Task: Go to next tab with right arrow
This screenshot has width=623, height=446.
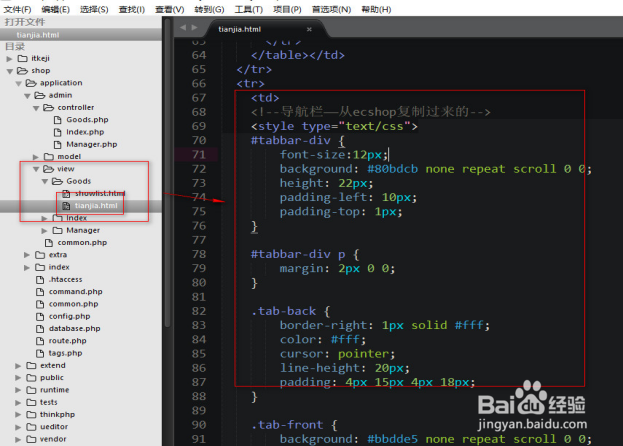Action: point(194,27)
